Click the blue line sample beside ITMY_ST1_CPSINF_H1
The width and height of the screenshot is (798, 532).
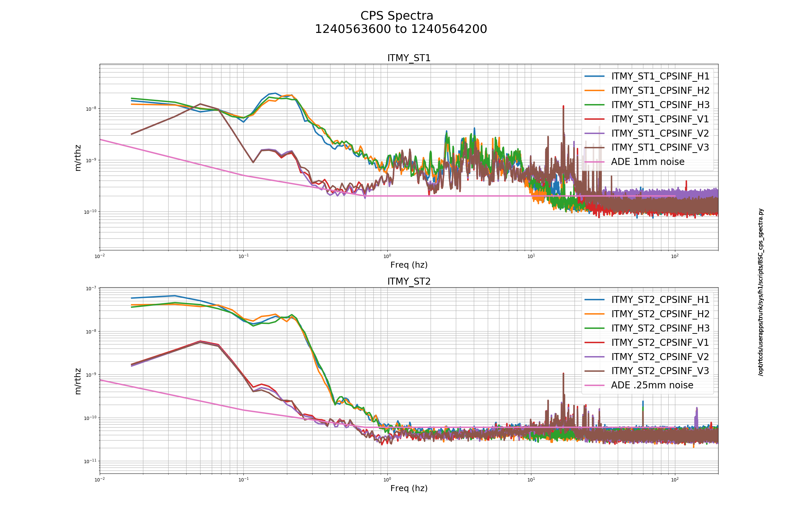click(595, 76)
